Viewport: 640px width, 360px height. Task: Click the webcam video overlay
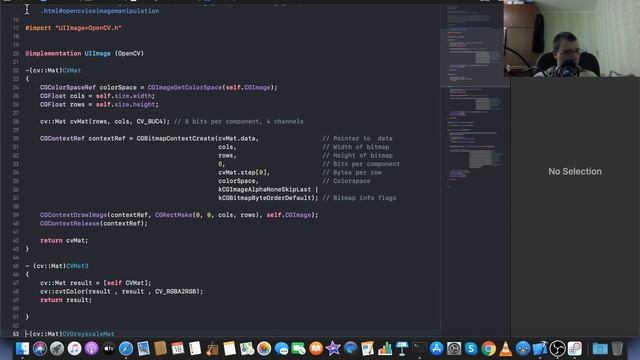(x=571, y=38)
